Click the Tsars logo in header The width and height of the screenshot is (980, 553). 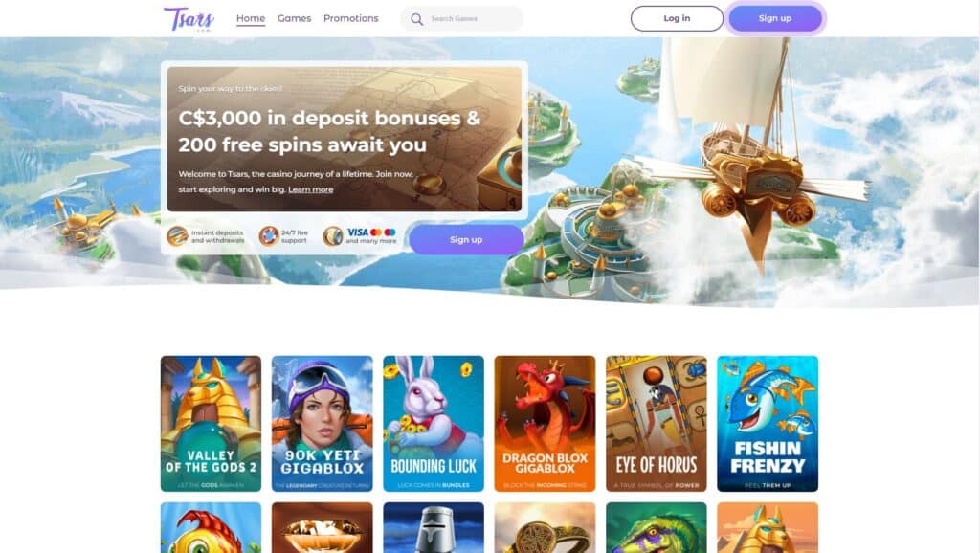pos(189,19)
